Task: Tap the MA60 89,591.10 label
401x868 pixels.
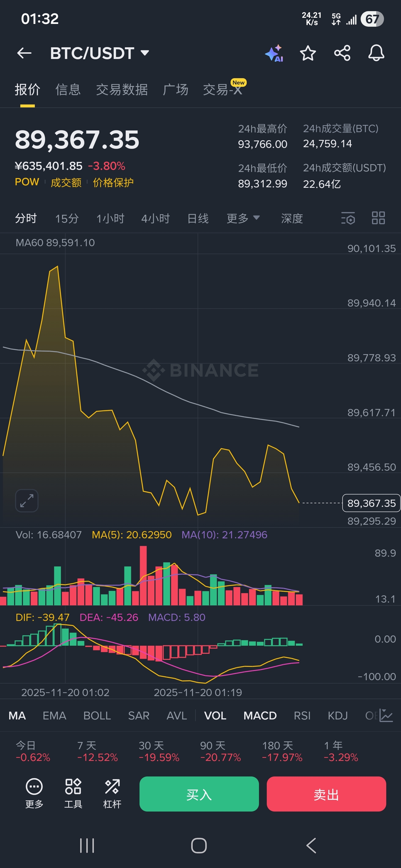Action: pos(55,243)
